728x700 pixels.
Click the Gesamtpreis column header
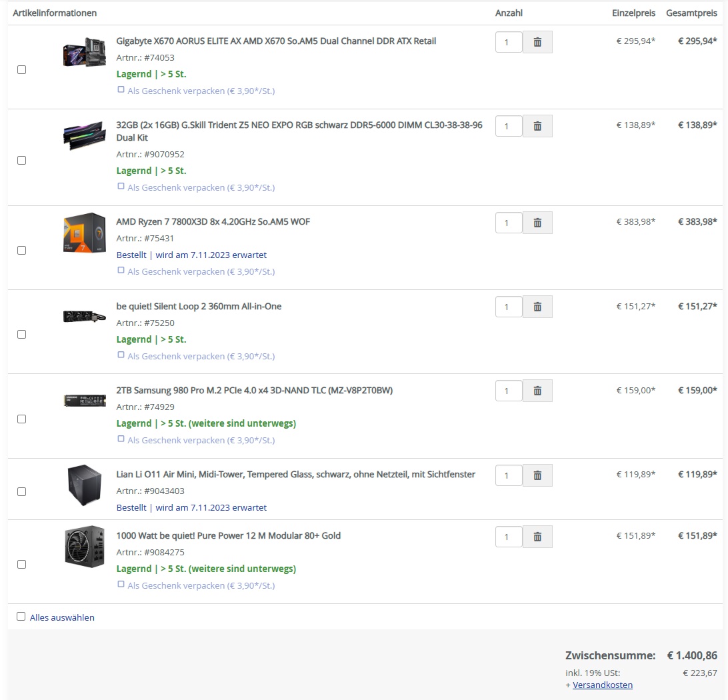tap(691, 13)
